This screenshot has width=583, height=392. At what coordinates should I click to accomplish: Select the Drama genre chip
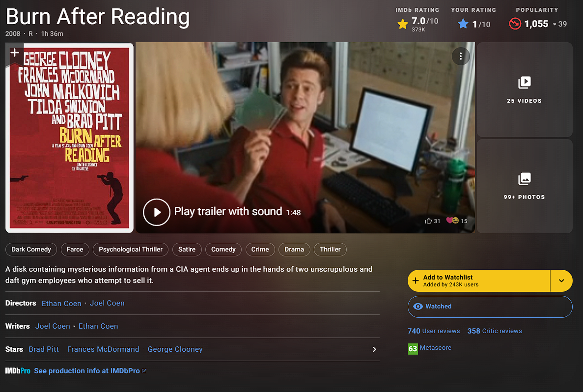[x=294, y=249]
